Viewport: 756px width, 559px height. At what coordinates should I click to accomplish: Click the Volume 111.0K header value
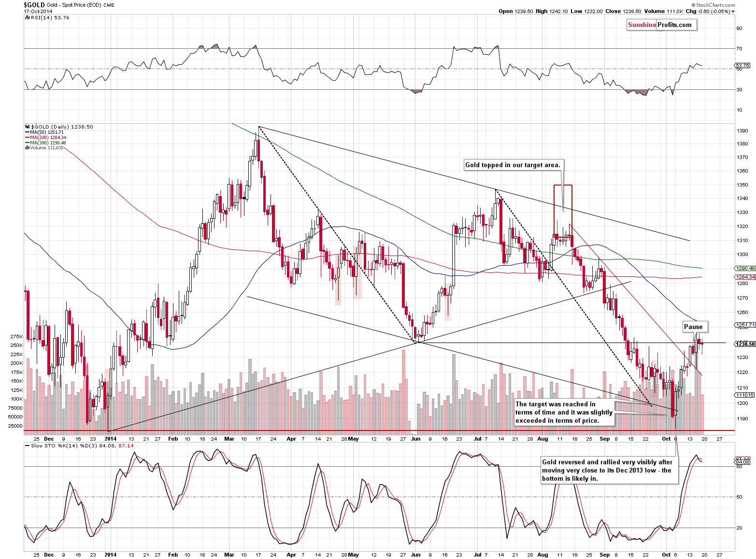(x=663, y=11)
